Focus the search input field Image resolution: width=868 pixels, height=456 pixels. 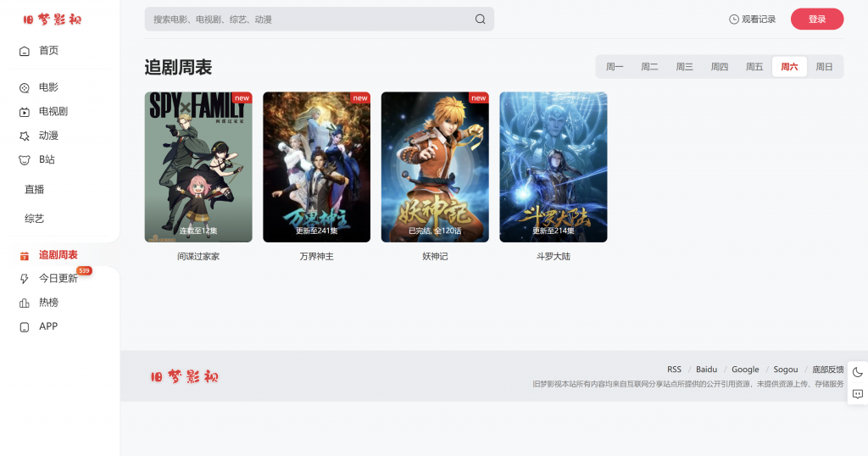pos(320,19)
